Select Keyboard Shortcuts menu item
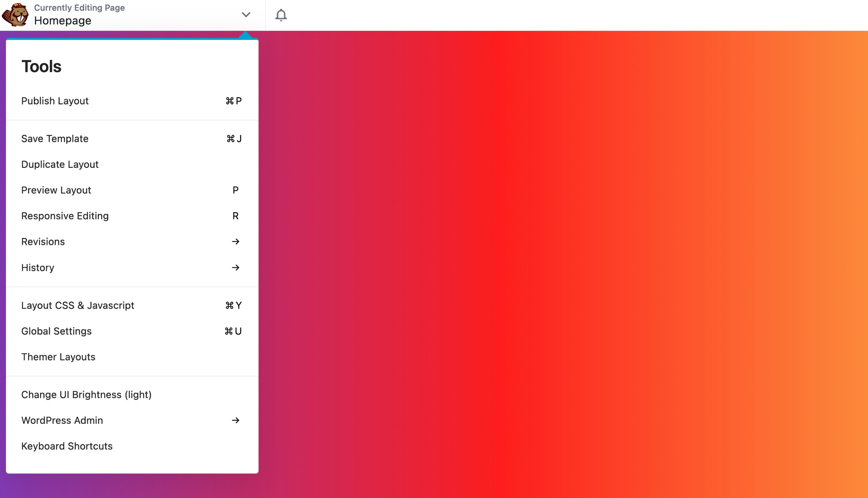Viewport: 868px width, 498px height. [x=67, y=446]
